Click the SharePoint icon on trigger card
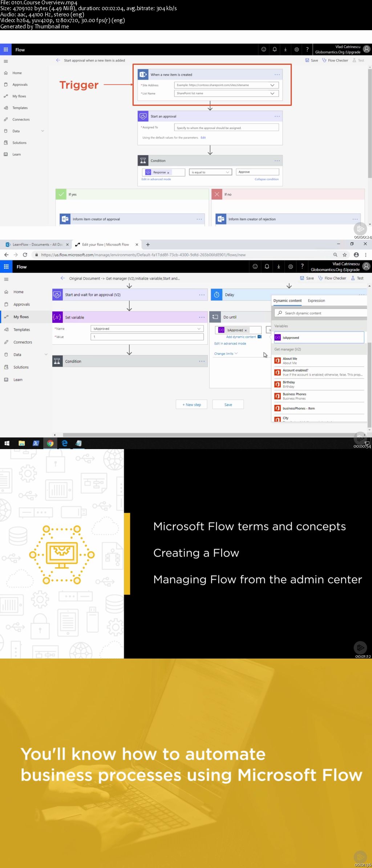 [x=143, y=75]
